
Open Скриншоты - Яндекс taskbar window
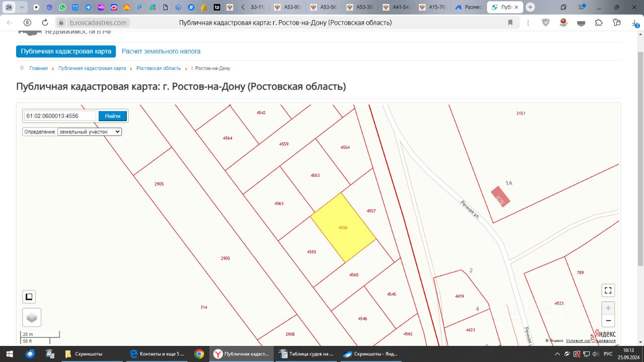[x=370, y=354]
